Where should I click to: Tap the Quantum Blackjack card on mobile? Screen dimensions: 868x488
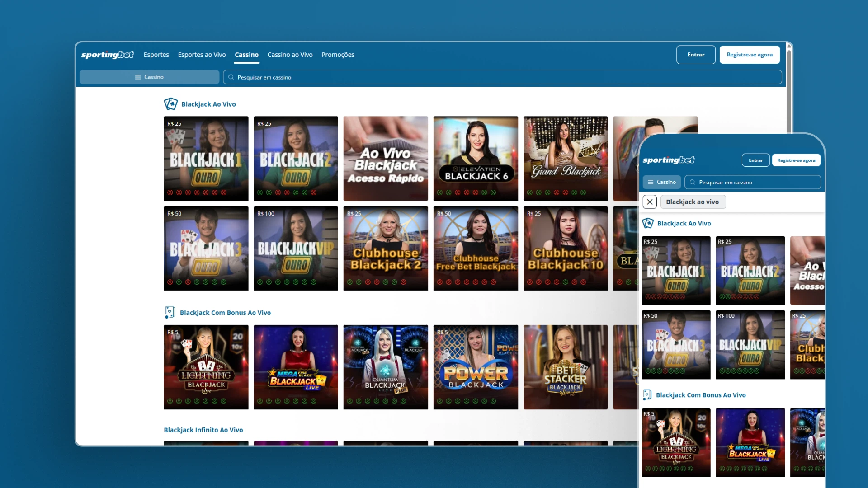[807, 442]
